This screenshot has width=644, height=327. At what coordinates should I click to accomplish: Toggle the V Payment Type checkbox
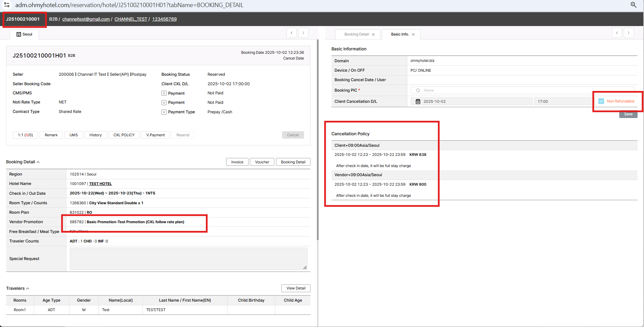tap(164, 112)
